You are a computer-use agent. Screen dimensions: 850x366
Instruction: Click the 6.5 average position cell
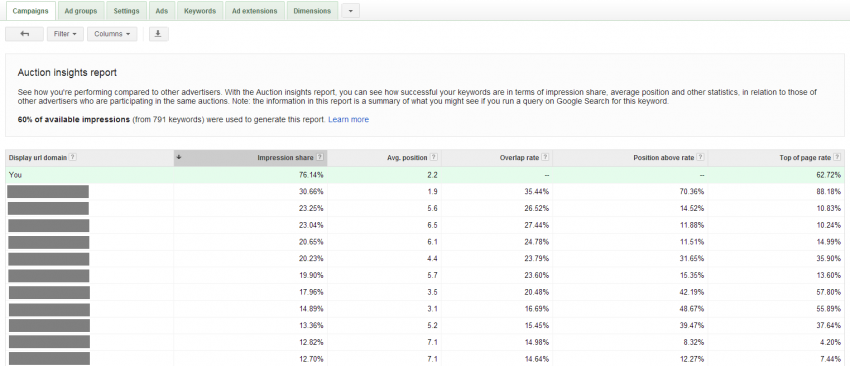pyautogui.click(x=433, y=225)
